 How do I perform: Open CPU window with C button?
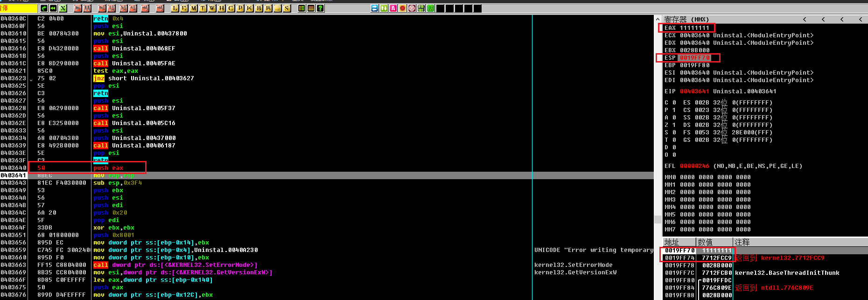[231, 8]
